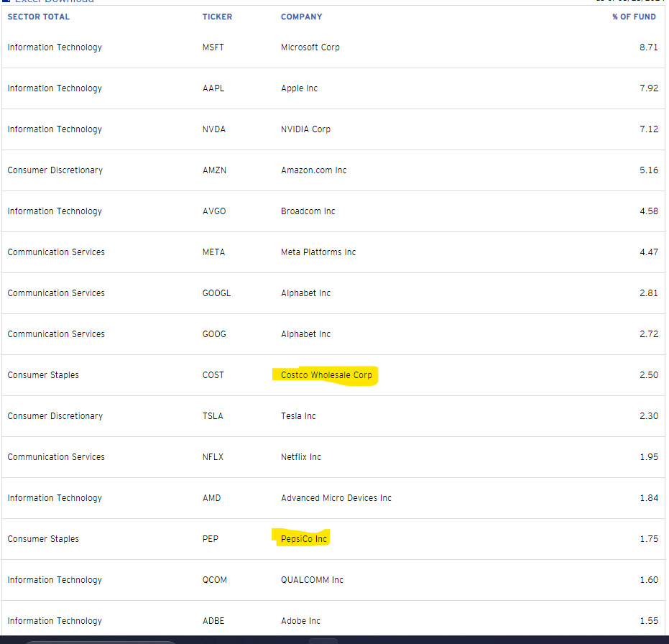Click the Netflix Inc company name

(x=301, y=457)
